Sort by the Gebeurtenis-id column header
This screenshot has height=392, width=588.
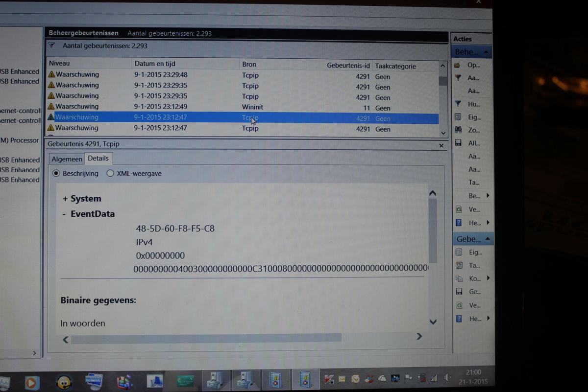tap(339, 65)
